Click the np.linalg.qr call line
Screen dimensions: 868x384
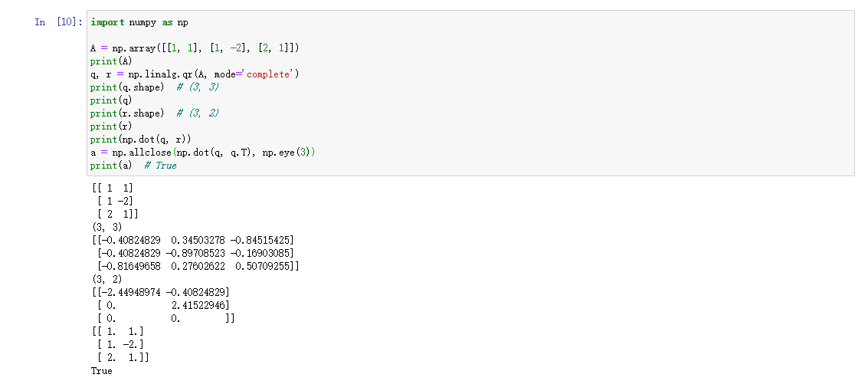tap(195, 74)
